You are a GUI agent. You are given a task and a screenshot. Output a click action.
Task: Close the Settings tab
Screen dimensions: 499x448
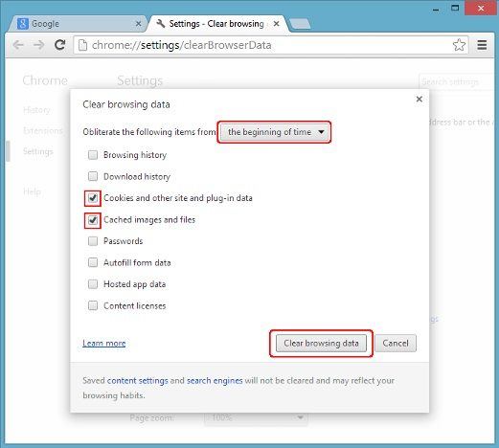point(277,24)
